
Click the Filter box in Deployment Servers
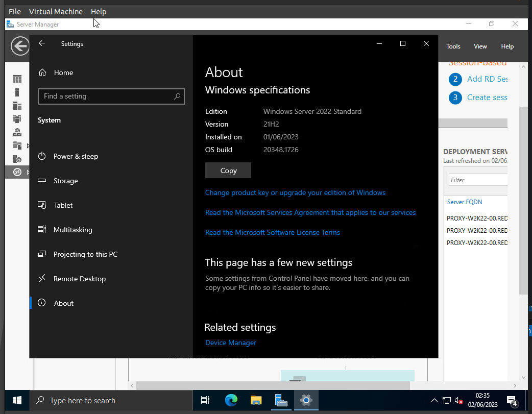pyautogui.click(x=478, y=180)
